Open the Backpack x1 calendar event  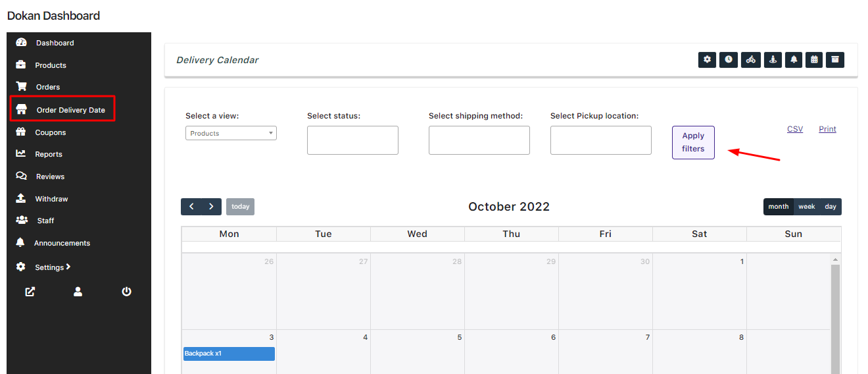[229, 354]
